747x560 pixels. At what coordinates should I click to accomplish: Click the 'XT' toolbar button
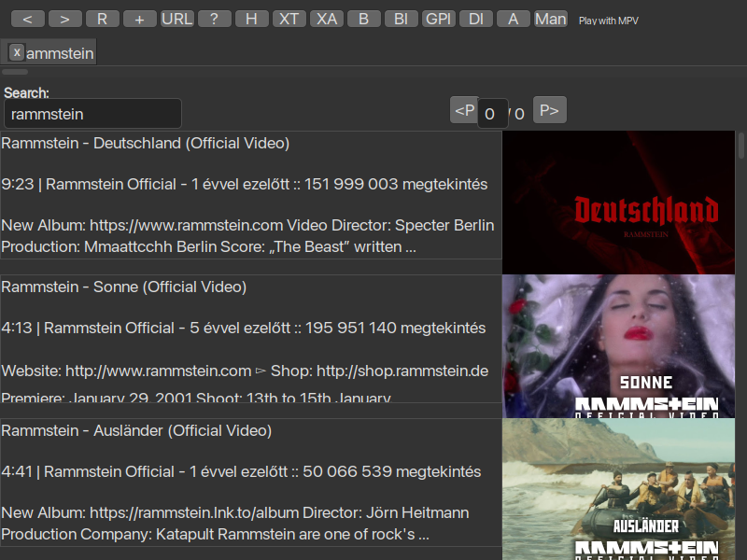point(289,19)
